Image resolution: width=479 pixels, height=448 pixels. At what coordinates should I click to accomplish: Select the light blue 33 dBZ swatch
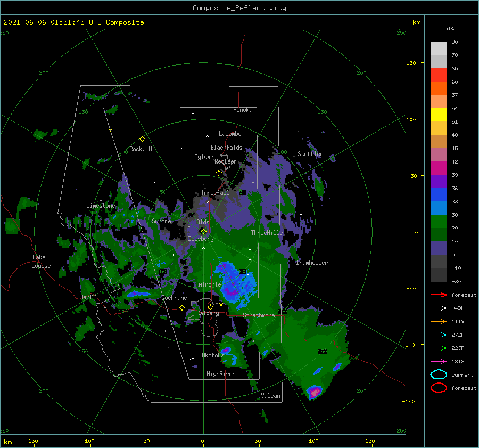439,208
